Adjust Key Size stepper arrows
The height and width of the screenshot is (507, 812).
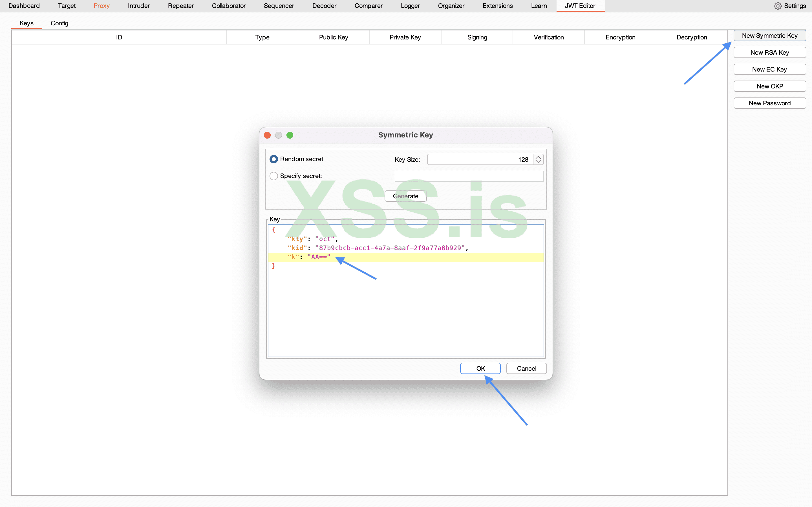[x=538, y=160]
